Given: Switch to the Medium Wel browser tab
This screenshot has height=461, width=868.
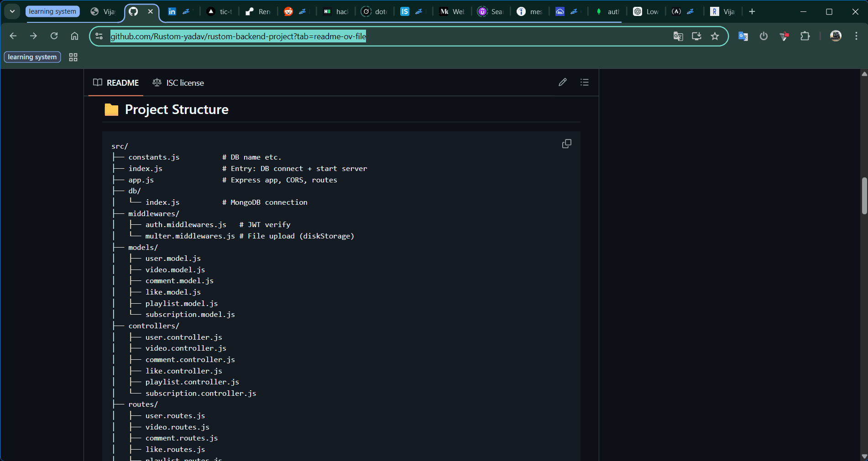Looking at the screenshot, I should coord(452,11).
